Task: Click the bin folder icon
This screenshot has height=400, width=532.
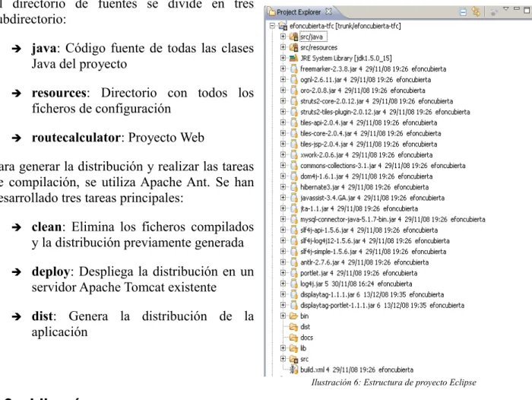Action: pyautogui.click(x=293, y=316)
